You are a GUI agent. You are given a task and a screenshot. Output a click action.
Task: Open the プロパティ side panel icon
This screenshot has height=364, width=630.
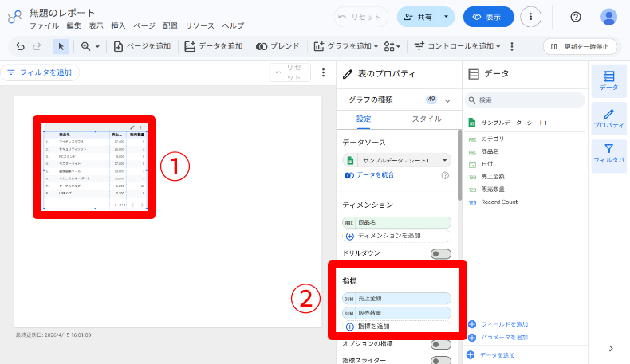tap(608, 119)
